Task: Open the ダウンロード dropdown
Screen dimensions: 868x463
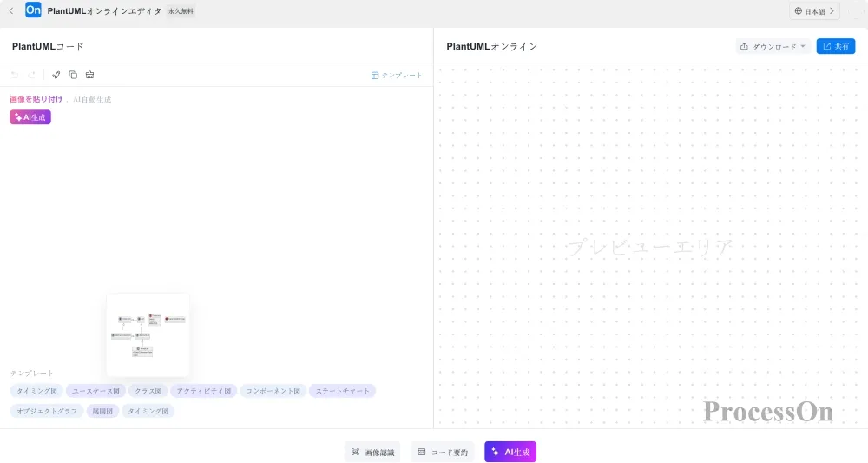Action: coord(773,47)
